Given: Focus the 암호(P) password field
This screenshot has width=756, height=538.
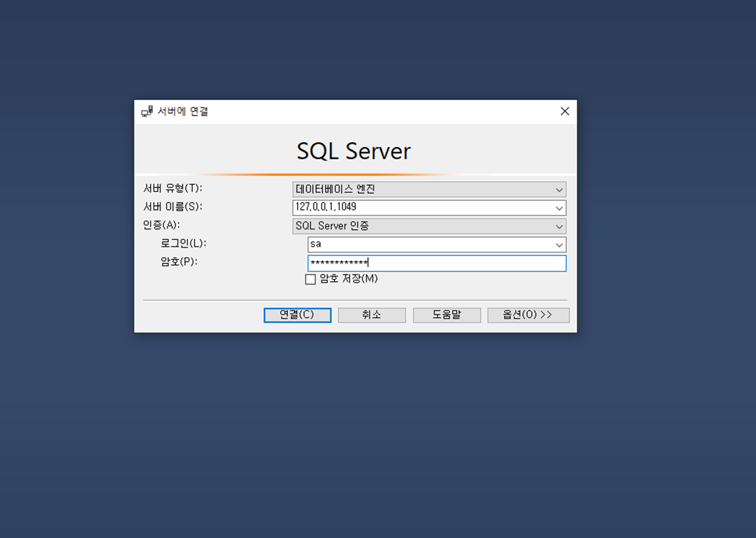Looking at the screenshot, I should [437, 263].
